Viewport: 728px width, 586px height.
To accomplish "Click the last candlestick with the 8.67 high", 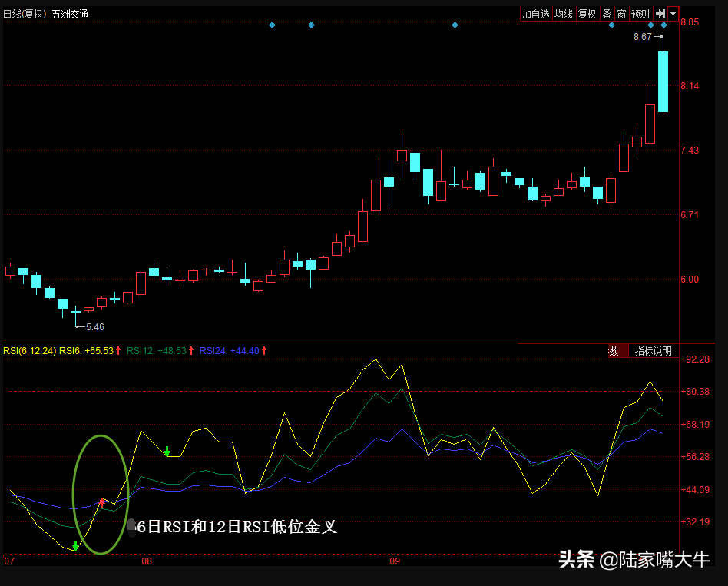I will [663, 81].
